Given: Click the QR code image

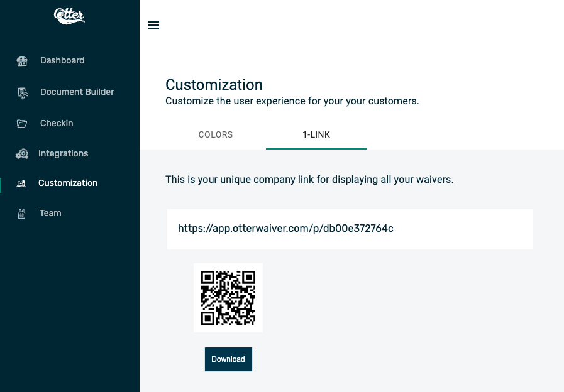Looking at the screenshot, I should 228,298.
